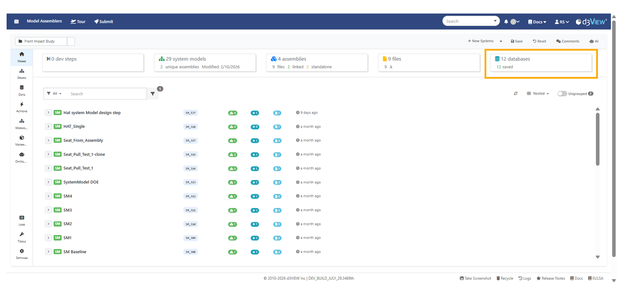644x295 pixels.
Task: Open Settings gear in sidebar
Action: 21,254
